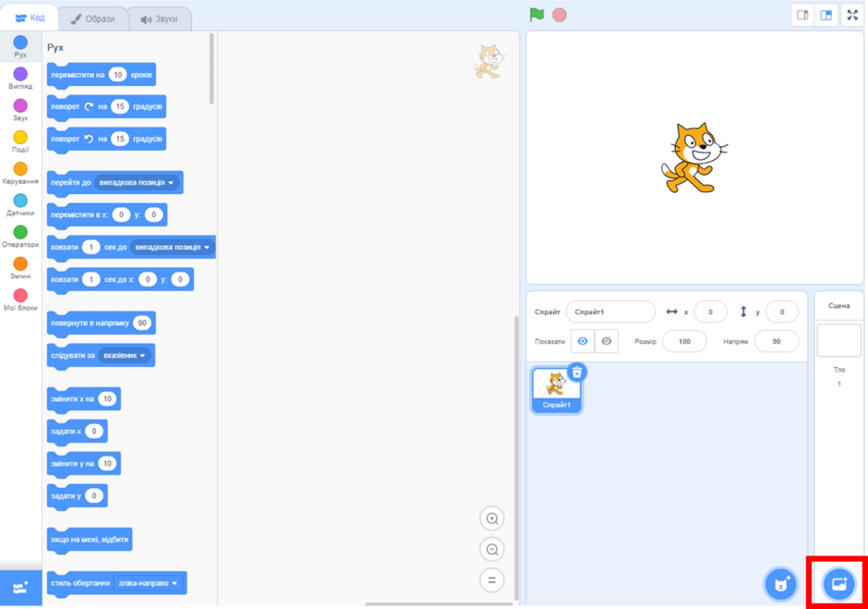Viewport: 868px width, 609px height.
Task: Click the steps value 10 in переміститити block
Action: 117,75
